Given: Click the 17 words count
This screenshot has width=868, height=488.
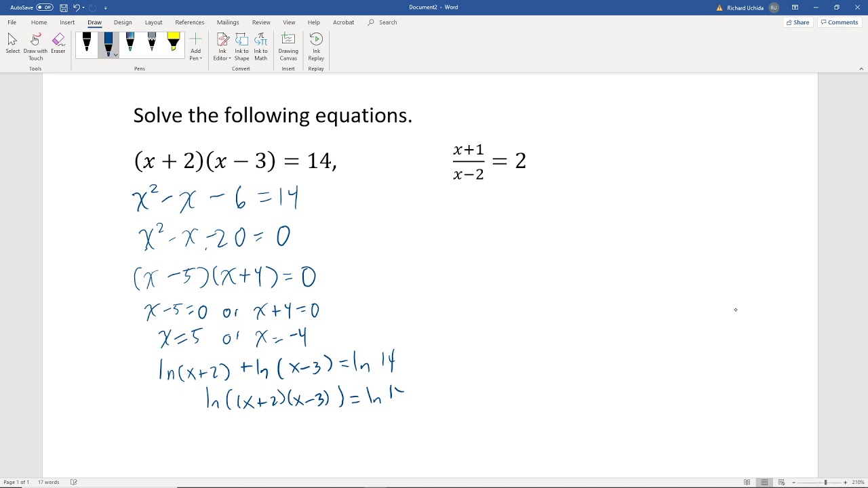Looking at the screenshot, I should point(49,482).
